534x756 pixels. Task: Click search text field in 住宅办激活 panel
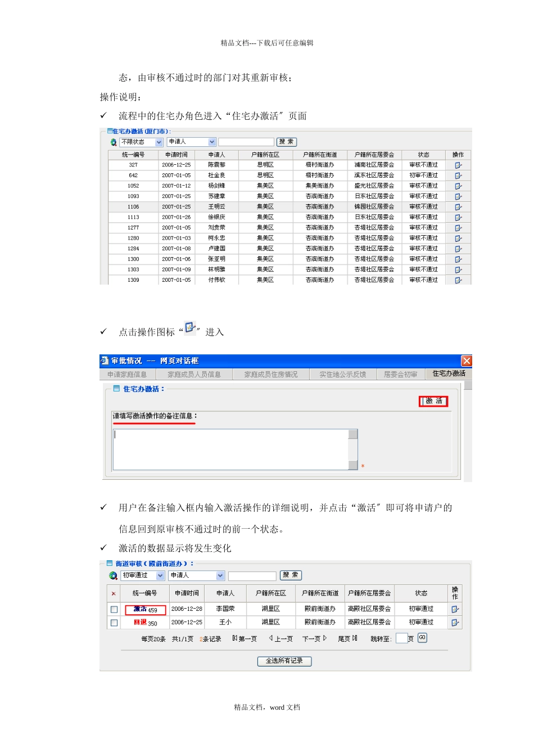pos(246,142)
